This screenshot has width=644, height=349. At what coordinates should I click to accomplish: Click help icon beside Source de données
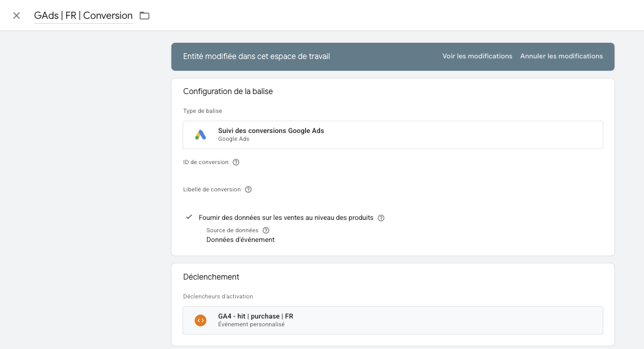coord(266,230)
